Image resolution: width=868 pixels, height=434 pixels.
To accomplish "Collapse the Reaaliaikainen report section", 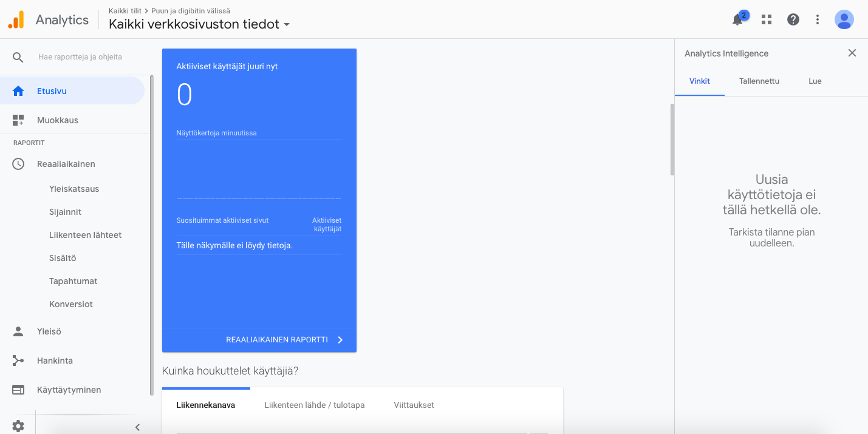I will (x=66, y=164).
